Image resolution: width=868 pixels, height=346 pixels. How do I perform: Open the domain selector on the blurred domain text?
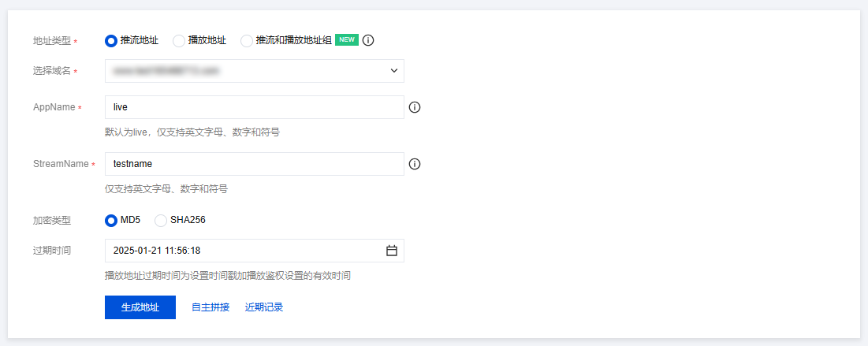(x=166, y=71)
